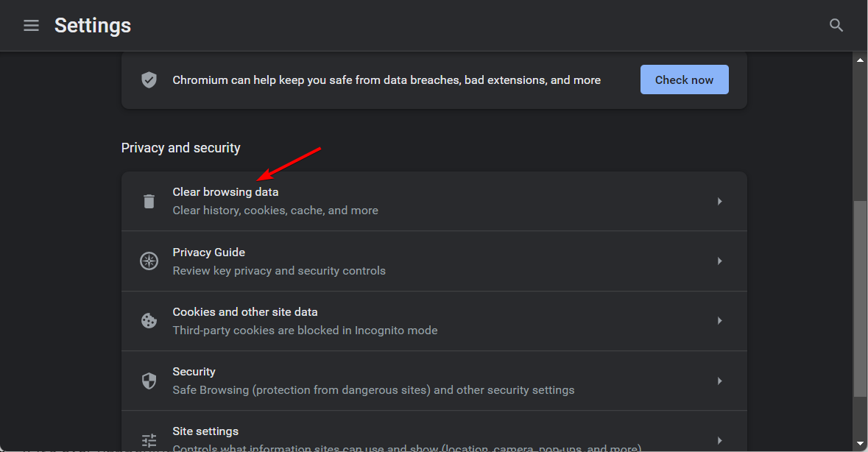Viewport: 868px width, 452px height.
Task: Click the search settings magnifier icon
Action: click(836, 26)
